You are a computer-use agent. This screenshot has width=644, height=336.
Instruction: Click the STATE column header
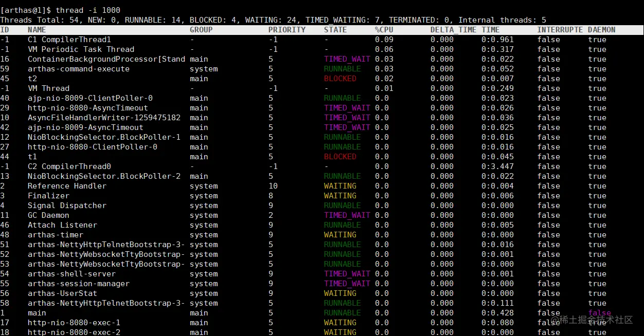[x=335, y=29]
